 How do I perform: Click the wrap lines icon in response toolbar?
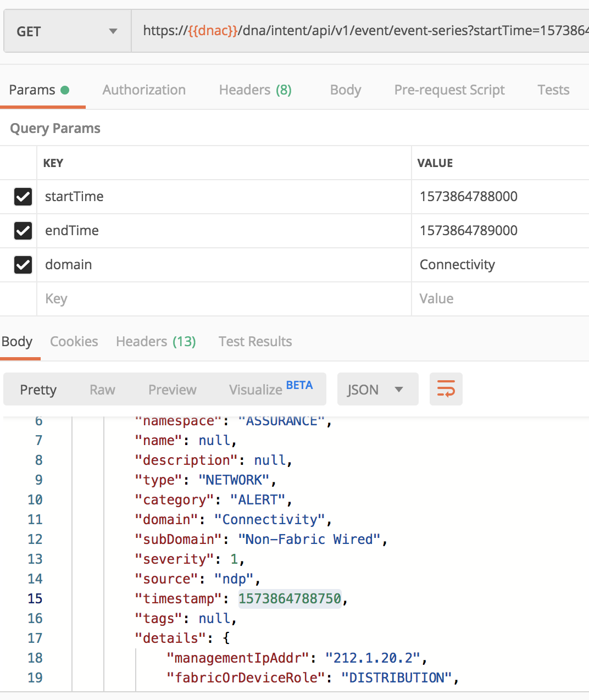click(x=446, y=389)
